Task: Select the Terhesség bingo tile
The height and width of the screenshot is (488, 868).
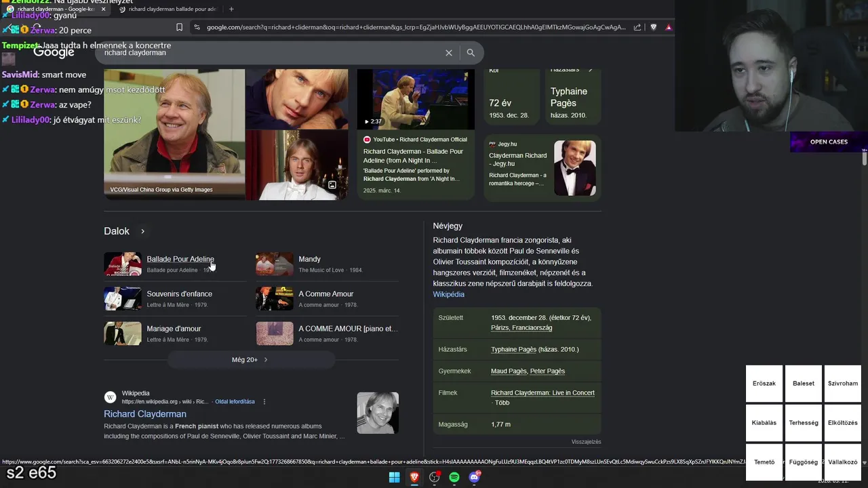Action: tap(804, 423)
